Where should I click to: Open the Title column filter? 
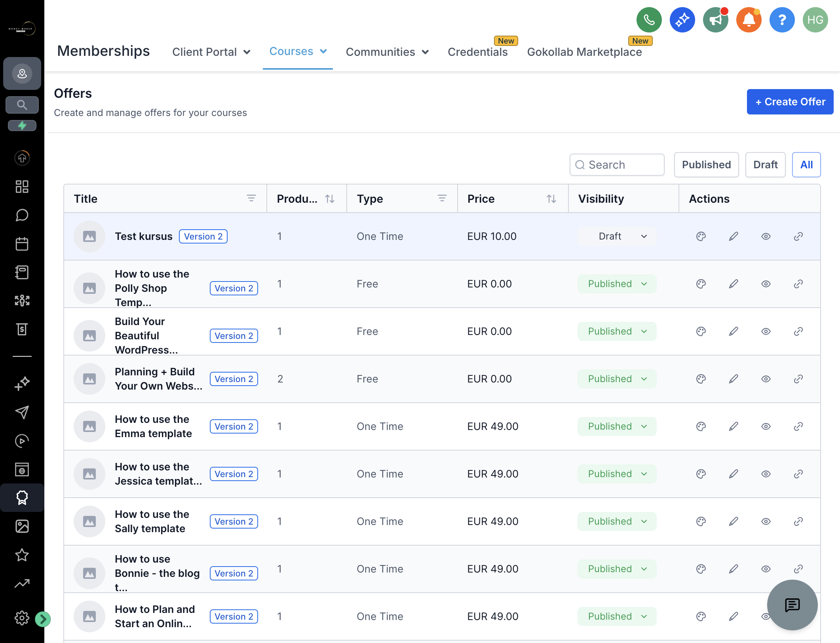tap(251, 198)
